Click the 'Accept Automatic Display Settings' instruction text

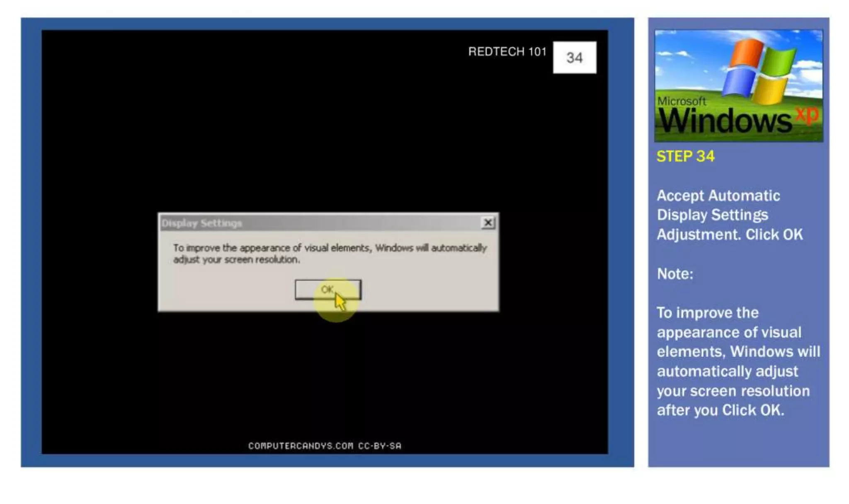(x=730, y=215)
